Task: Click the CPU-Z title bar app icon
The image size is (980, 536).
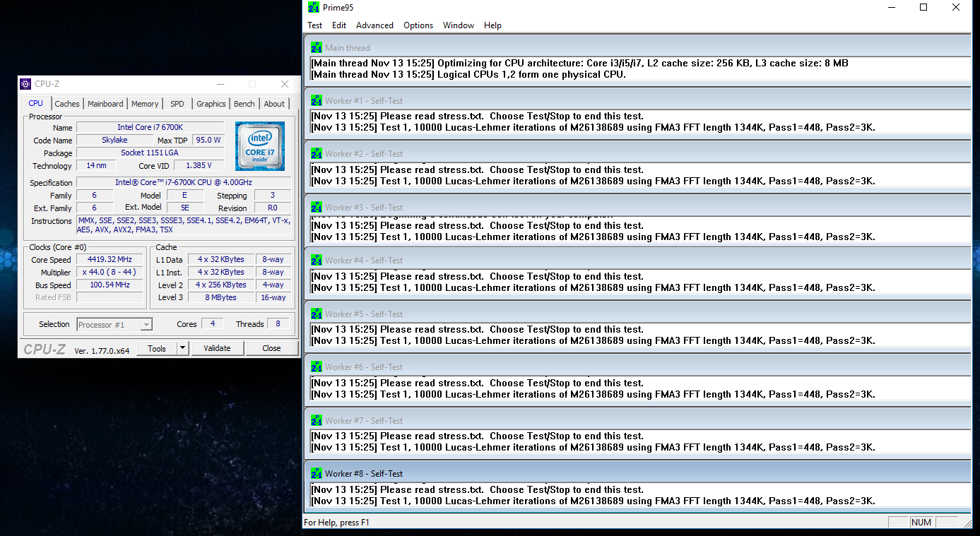Action: click(26, 84)
